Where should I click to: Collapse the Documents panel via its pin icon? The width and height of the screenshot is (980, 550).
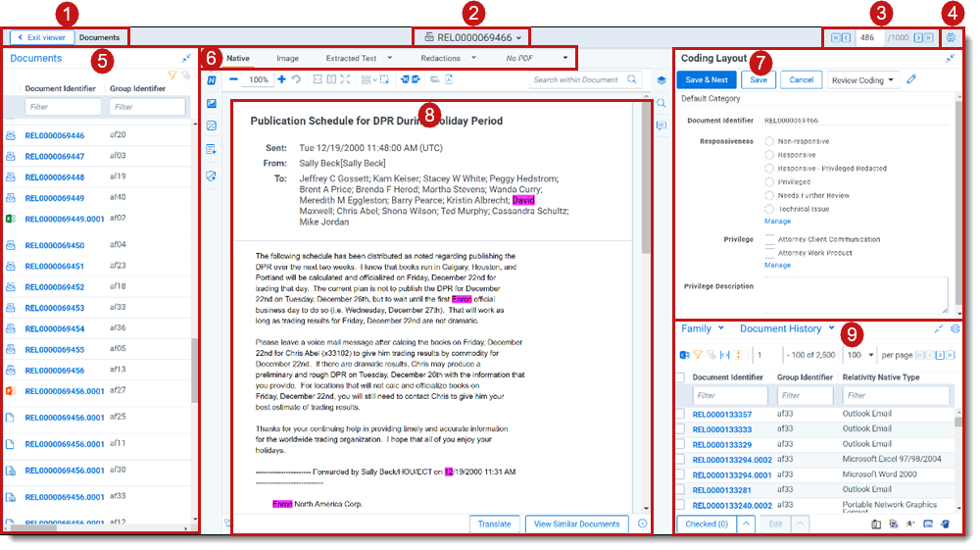pos(186,58)
